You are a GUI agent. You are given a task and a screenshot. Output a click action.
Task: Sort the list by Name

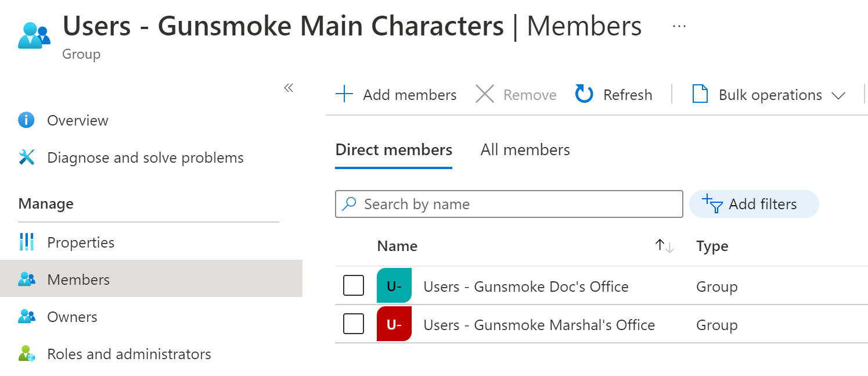coord(397,246)
